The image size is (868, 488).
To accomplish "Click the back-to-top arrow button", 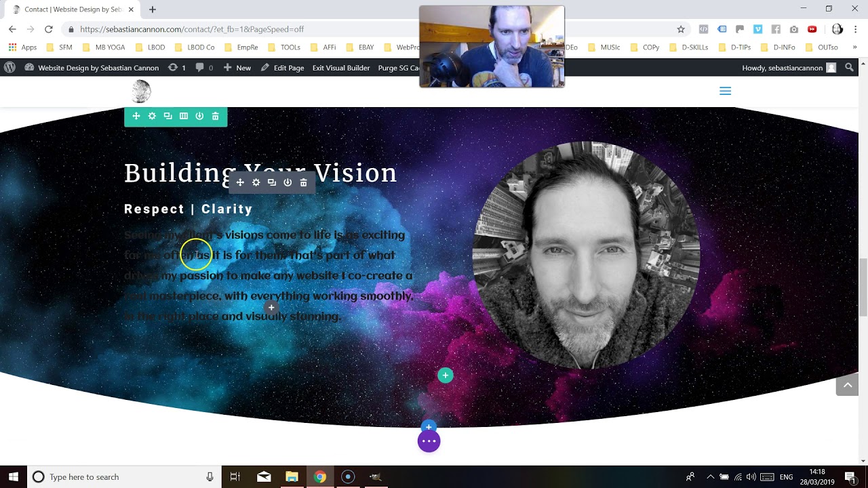I will pyautogui.click(x=847, y=385).
